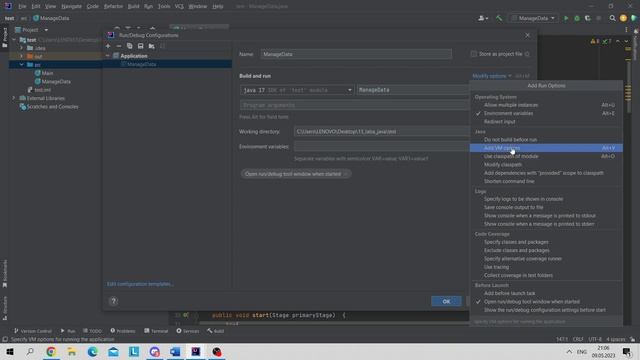Click IntelliJ IDEA taskbar icon

pos(196,352)
